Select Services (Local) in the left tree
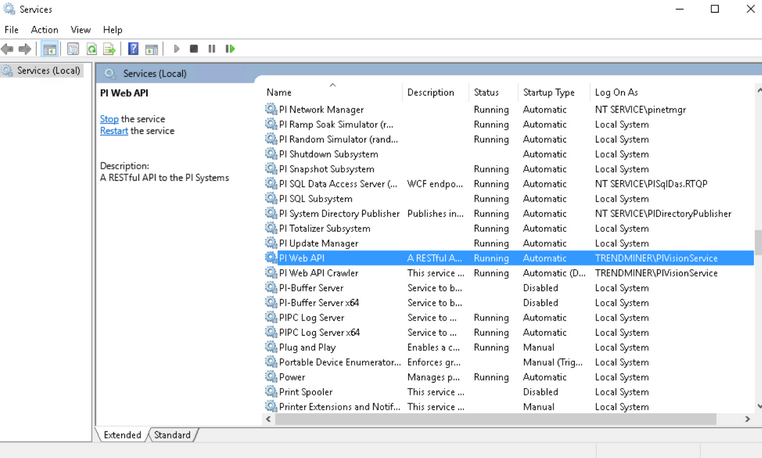This screenshot has height=458, width=762. (47, 71)
